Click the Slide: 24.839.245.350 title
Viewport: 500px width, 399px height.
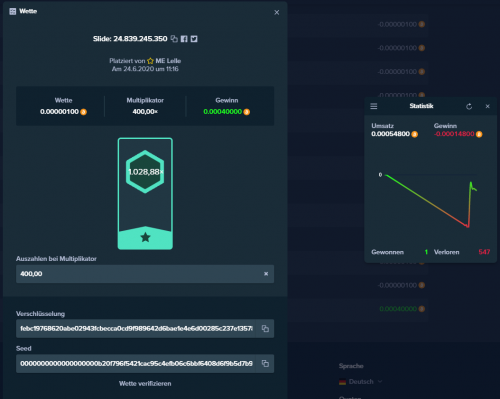point(130,39)
